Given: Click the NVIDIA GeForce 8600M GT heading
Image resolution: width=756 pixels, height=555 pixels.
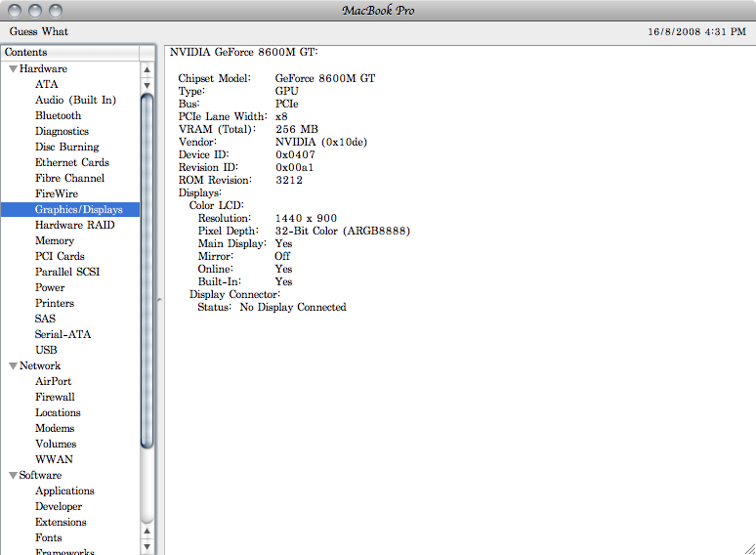Looking at the screenshot, I should click(243, 52).
